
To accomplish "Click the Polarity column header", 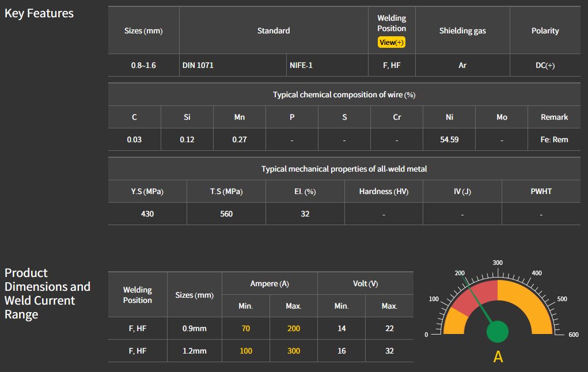I will click(545, 31).
